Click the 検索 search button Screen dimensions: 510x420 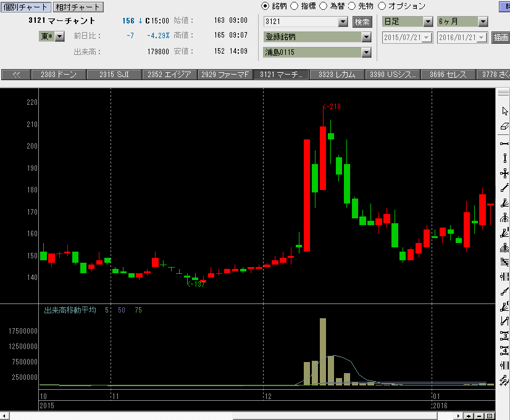tap(362, 22)
